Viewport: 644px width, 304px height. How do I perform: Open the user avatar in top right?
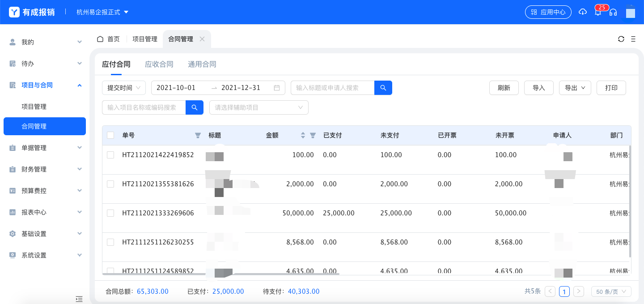631,12
